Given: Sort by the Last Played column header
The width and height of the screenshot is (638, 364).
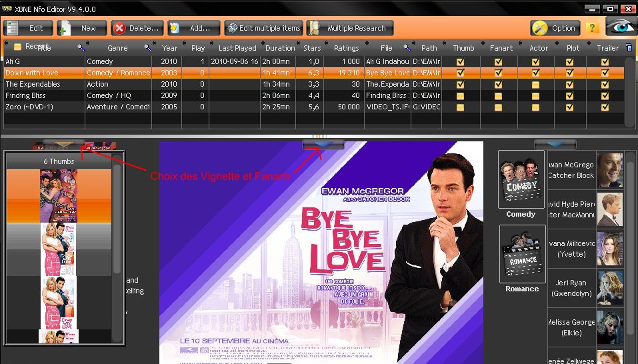Looking at the screenshot, I should click(x=237, y=48).
